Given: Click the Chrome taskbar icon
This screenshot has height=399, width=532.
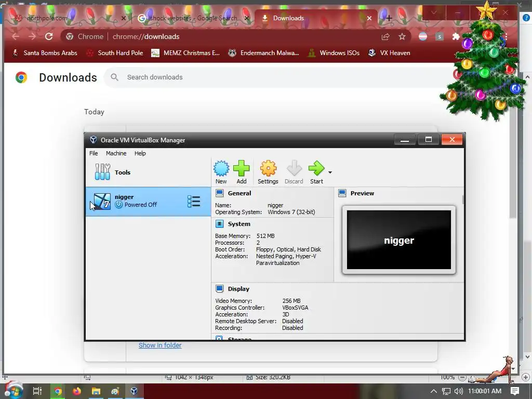Looking at the screenshot, I should (58, 391).
